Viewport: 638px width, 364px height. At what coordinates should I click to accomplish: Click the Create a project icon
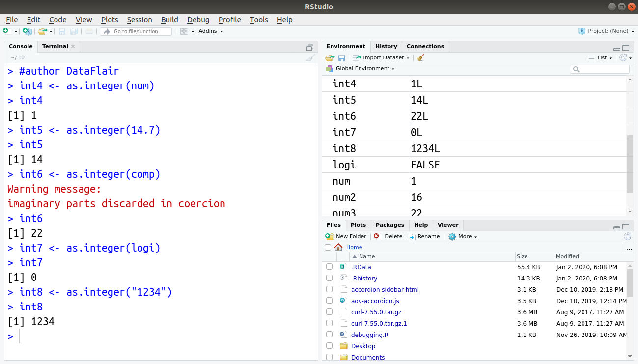click(x=27, y=31)
